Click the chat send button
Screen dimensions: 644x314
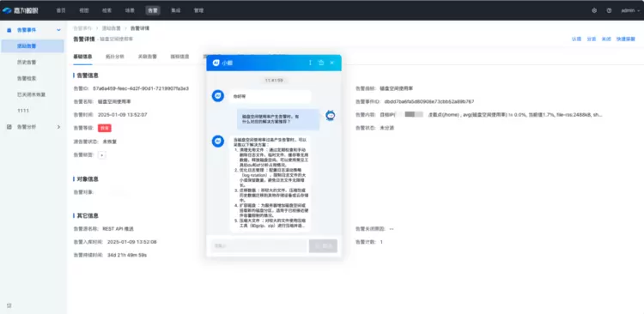point(323,246)
